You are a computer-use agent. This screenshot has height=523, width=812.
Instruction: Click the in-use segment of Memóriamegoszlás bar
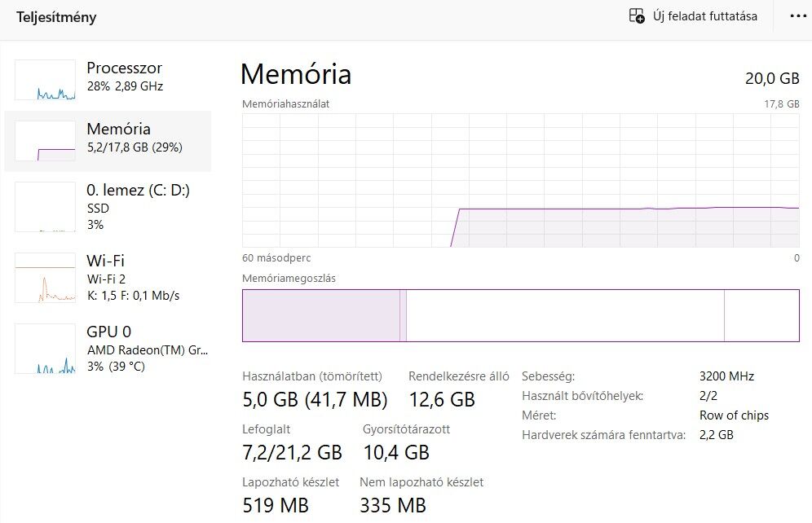(320, 315)
